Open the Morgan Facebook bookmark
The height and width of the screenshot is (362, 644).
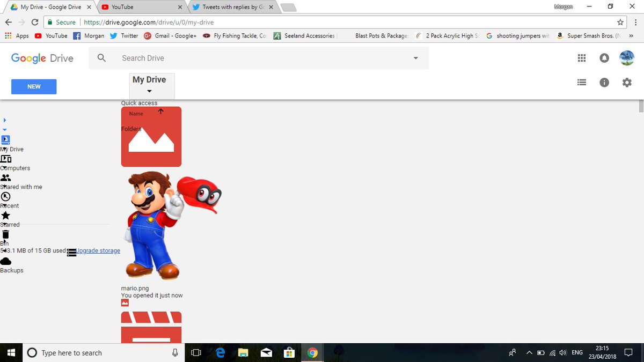(89, 36)
